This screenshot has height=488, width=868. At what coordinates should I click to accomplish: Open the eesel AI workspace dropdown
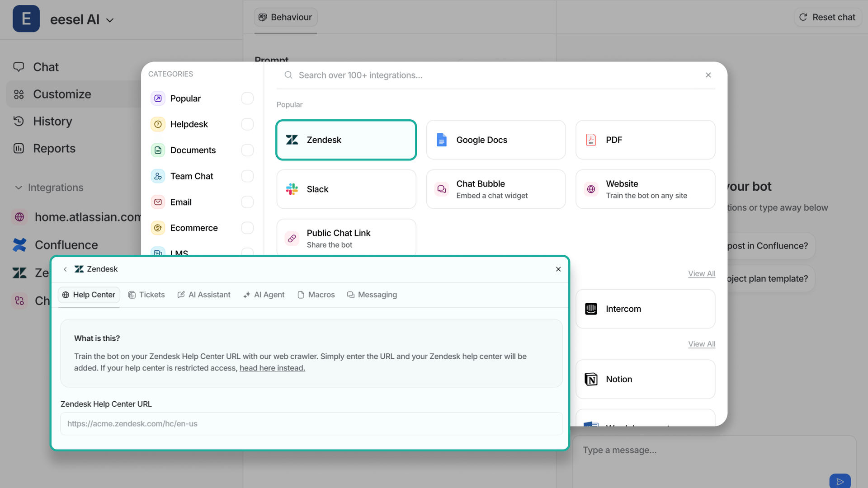[x=110, y=20]
